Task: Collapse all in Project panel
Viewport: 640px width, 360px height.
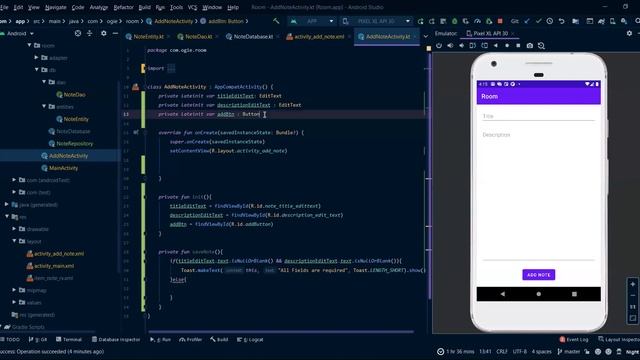Action: coord(89,33)
